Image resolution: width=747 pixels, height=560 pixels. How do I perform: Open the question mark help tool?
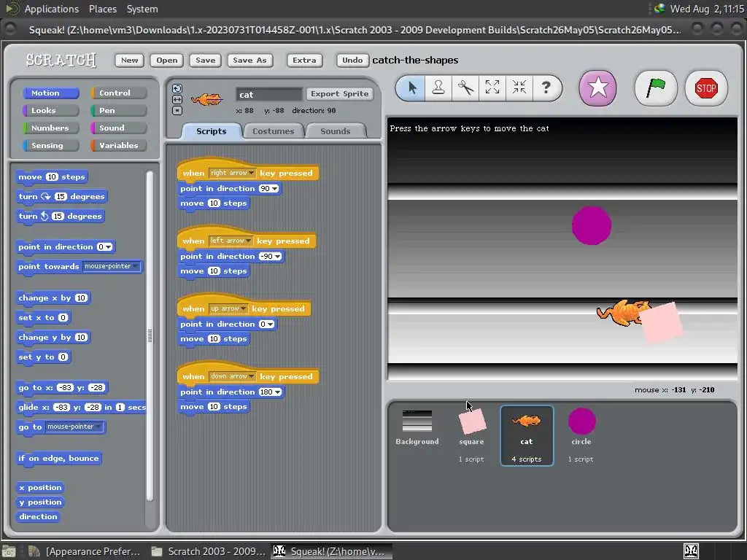click(546, 87)
